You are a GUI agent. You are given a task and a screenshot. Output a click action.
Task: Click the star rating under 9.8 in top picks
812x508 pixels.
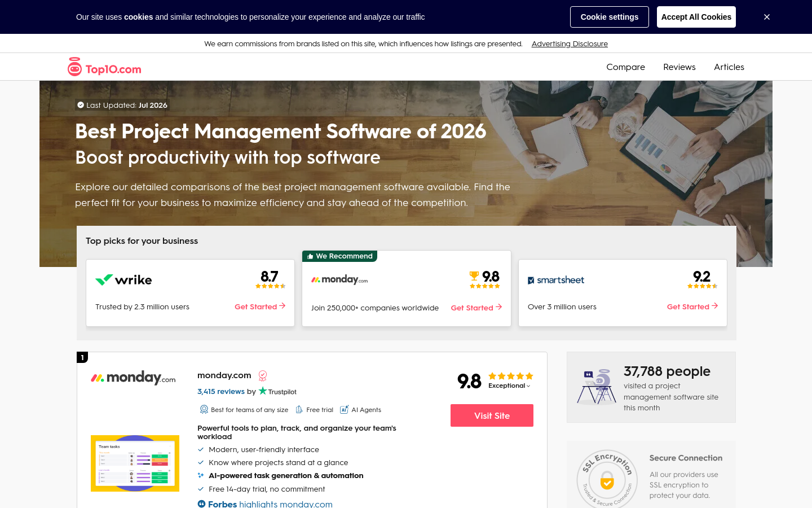[485, 286]
